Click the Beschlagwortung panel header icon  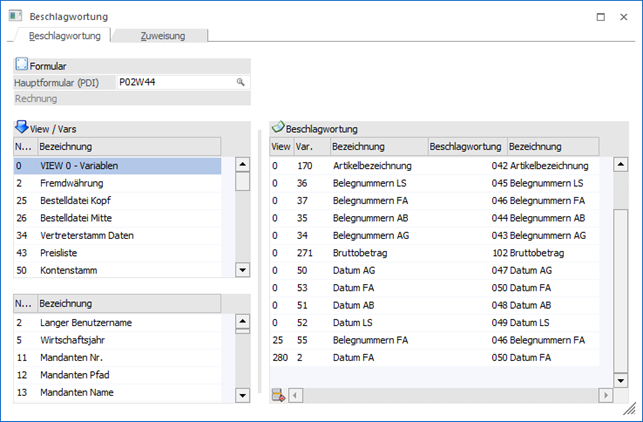click(x=278, y=128)
